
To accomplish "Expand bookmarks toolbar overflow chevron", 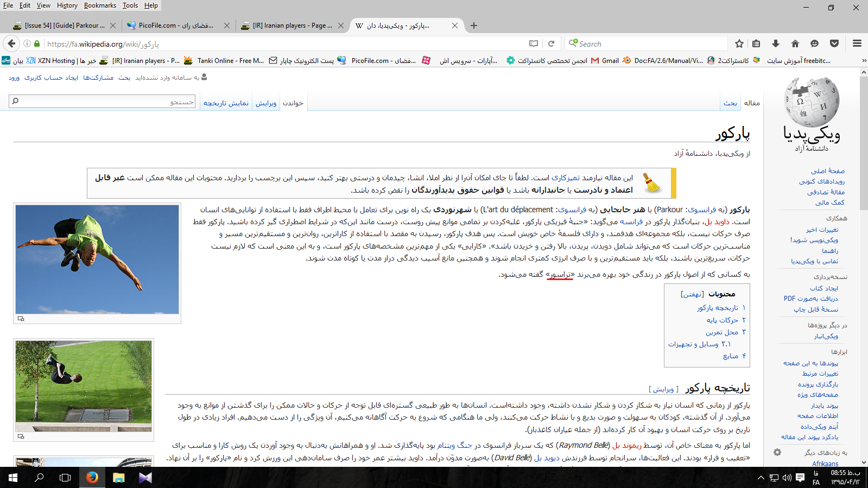I will pos(864,61).
